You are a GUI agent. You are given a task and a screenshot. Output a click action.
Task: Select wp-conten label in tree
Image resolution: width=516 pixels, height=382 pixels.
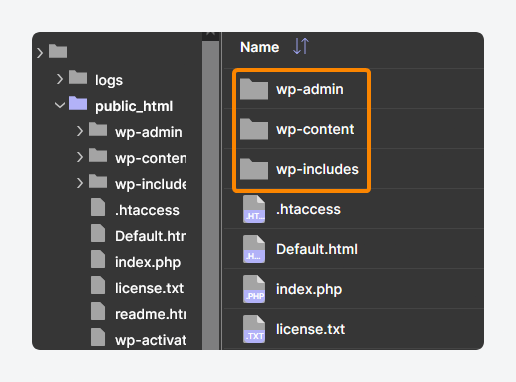pyautogui.click(x=151, y=158)
